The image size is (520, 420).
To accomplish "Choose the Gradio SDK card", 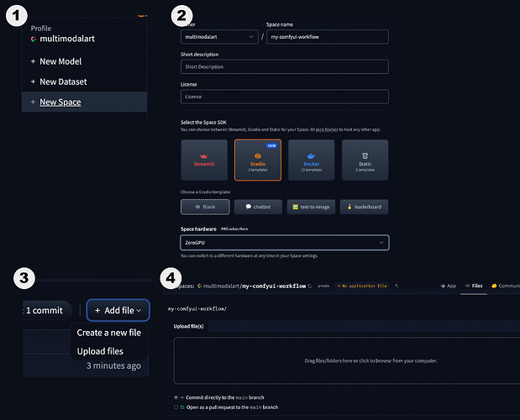I will 257,160.
